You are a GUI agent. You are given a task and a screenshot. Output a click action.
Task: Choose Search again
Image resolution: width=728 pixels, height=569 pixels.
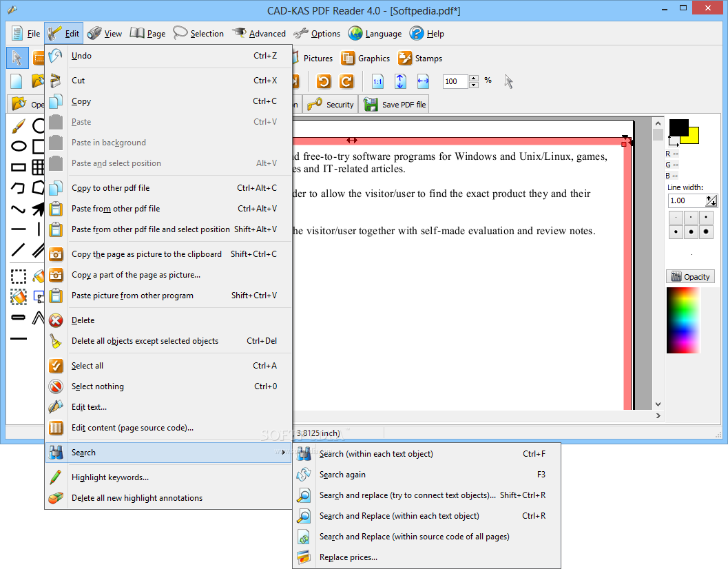(426, 475)
